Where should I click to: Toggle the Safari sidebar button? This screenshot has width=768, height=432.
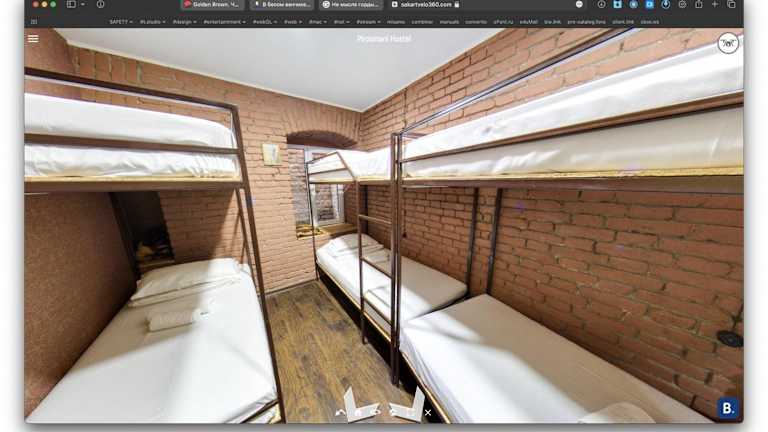[71, 4]
